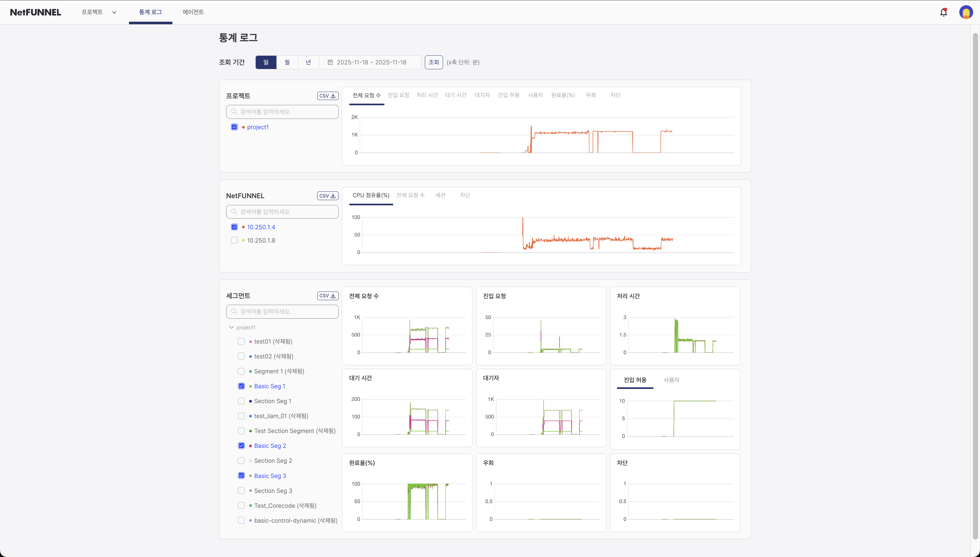The width and height of the screenshot is (980, 557).
Task: Check the 10.250.1.8 server checkbox
Action: click(x=234, y=240)
